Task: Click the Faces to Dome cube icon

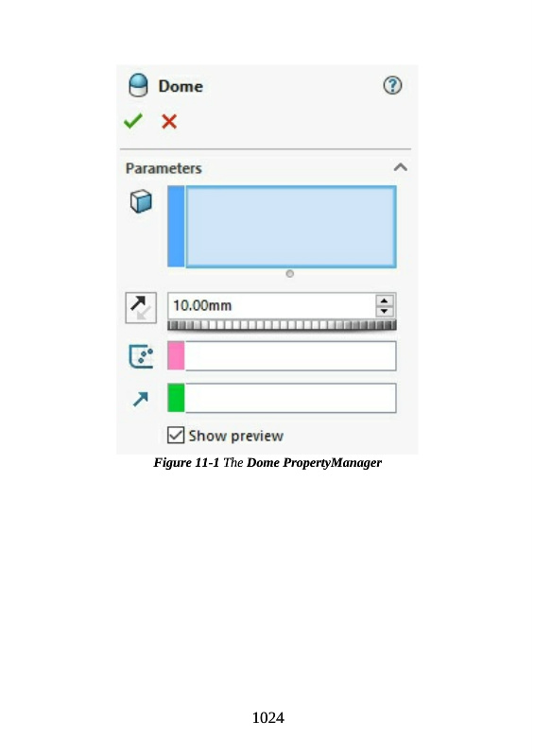Action: tap(141, 201)
